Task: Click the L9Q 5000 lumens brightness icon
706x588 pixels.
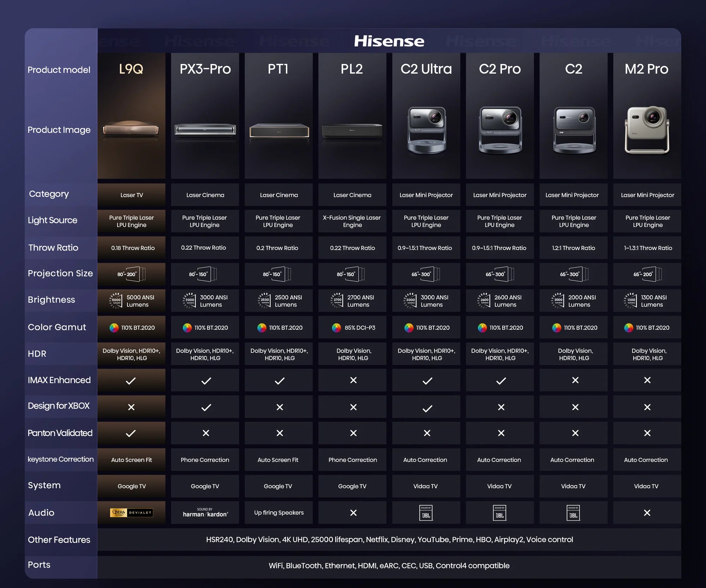Action: click(x=116, y=301)
